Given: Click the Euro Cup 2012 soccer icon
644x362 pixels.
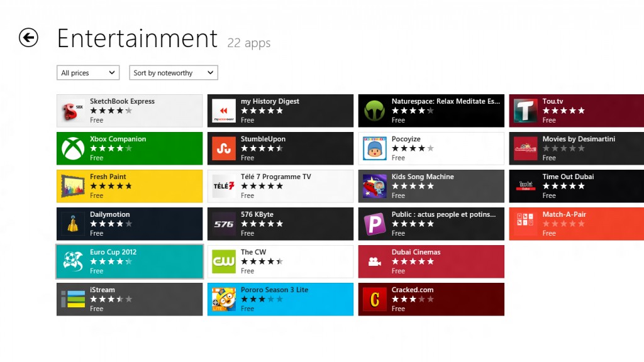Looking at the screenshot, I should click(73, 262).
